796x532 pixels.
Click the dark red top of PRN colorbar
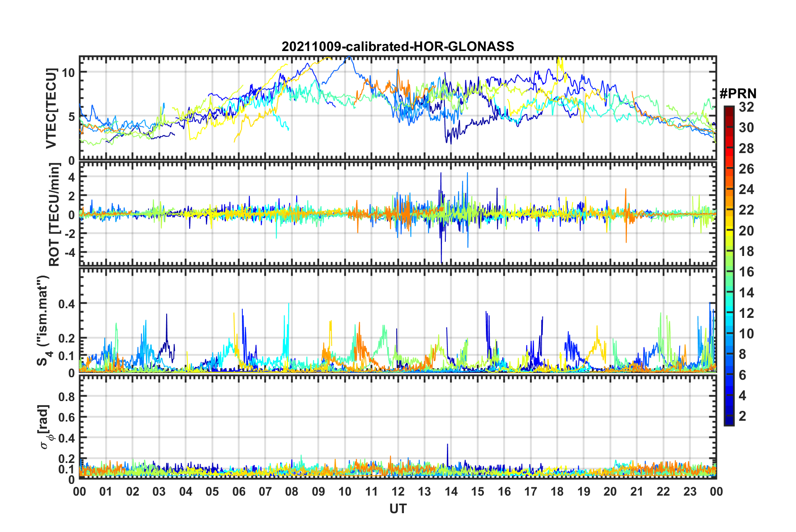[729, 109]
